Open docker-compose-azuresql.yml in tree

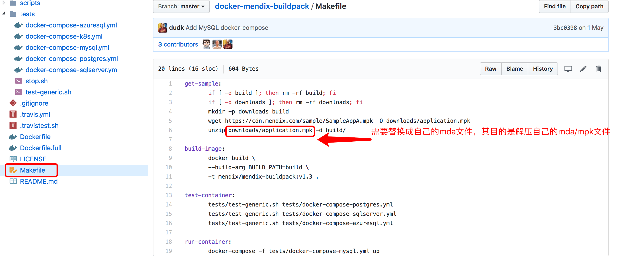click(x=71, y=25)
